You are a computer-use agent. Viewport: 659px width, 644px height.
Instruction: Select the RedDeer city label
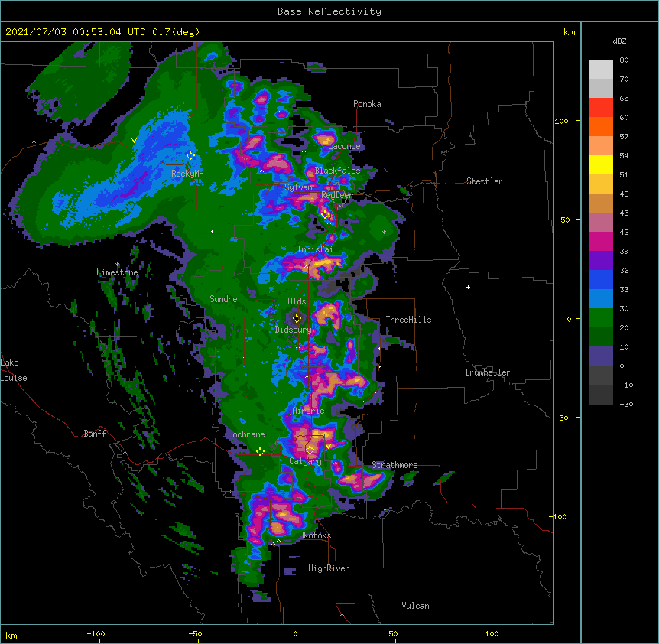[x=337, y=195]
